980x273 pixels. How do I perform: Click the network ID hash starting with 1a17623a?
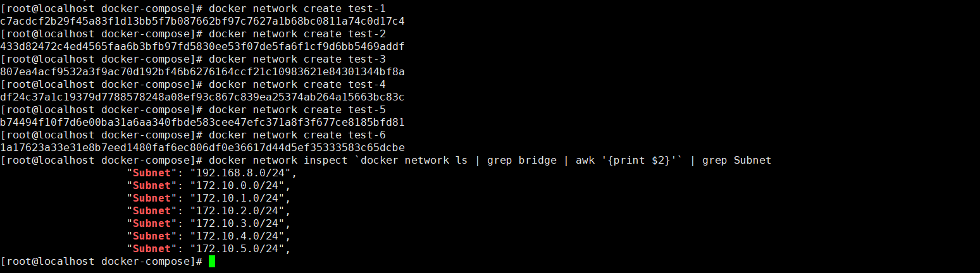tap(202, 148)
